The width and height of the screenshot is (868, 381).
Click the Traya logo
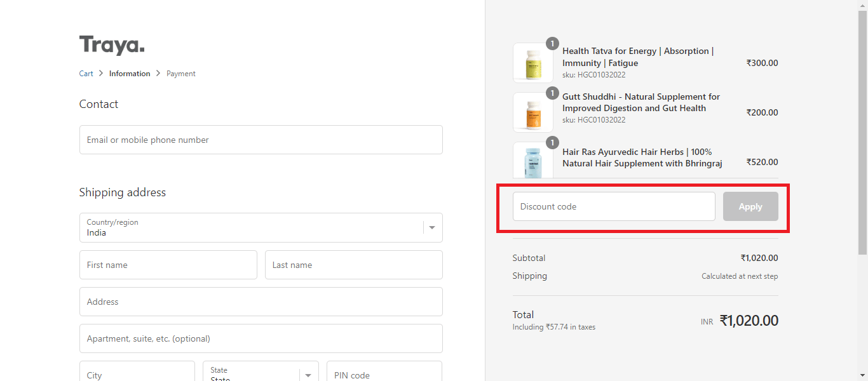click(112, 46)
